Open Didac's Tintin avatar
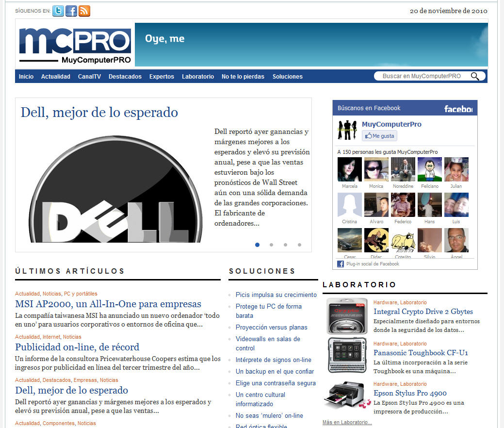Viewport: 504px width, 428px height. click(376, 240)
